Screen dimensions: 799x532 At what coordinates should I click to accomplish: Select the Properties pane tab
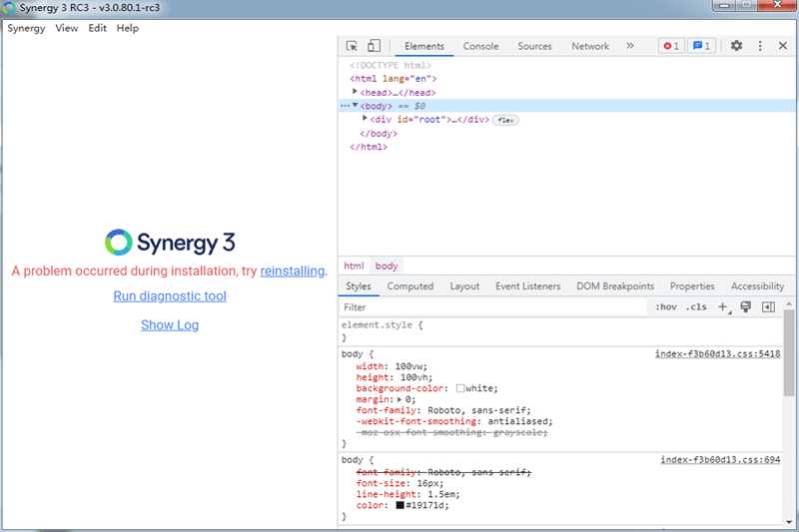692,286
